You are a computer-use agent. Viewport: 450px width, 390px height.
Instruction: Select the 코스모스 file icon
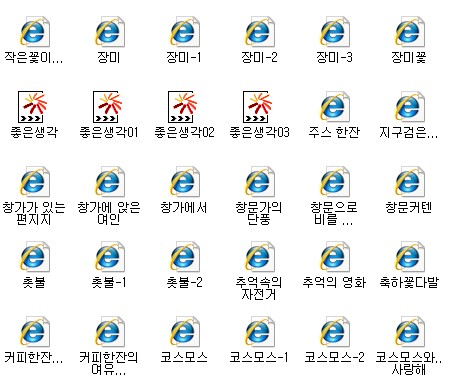coord(184,332)
